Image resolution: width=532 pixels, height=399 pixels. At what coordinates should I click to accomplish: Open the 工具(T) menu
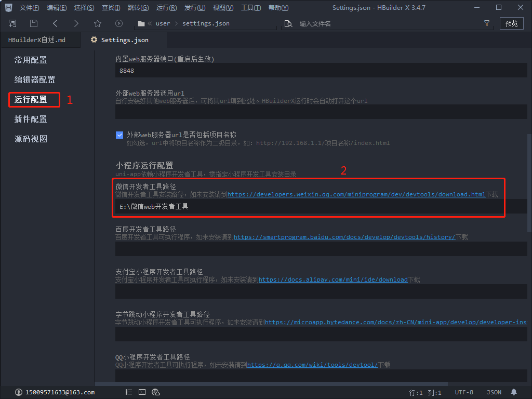(251, 7)
